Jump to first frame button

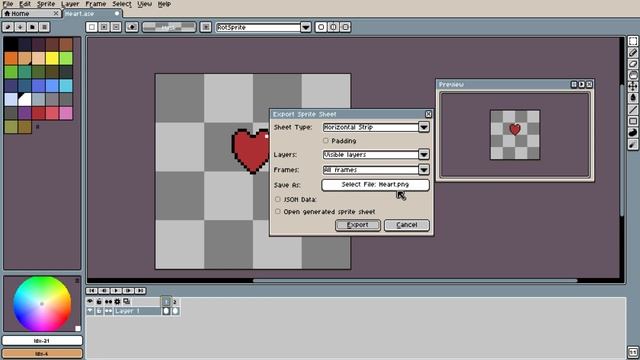click(91, 291)
